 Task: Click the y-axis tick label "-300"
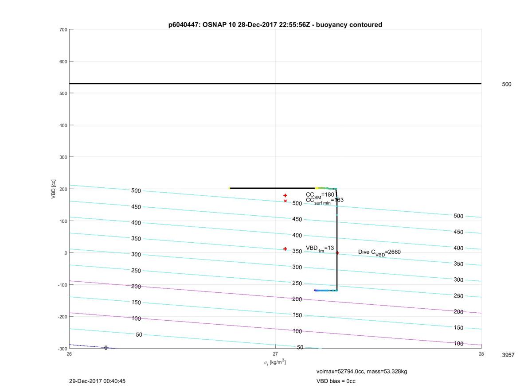point(62,349)
